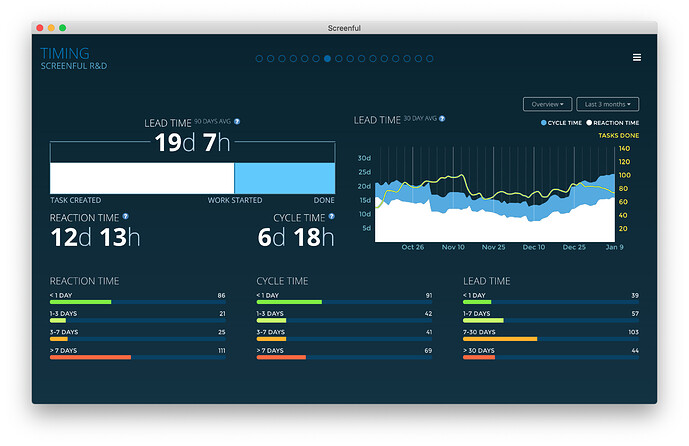
Task: Open the Last 3 months dropdown
Action: tap(608, 104)
